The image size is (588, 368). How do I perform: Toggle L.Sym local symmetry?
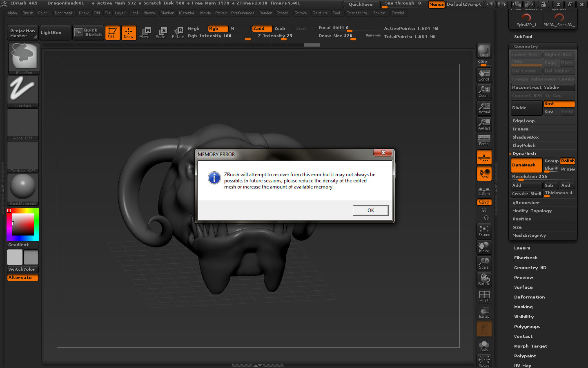tap(484, 191)
